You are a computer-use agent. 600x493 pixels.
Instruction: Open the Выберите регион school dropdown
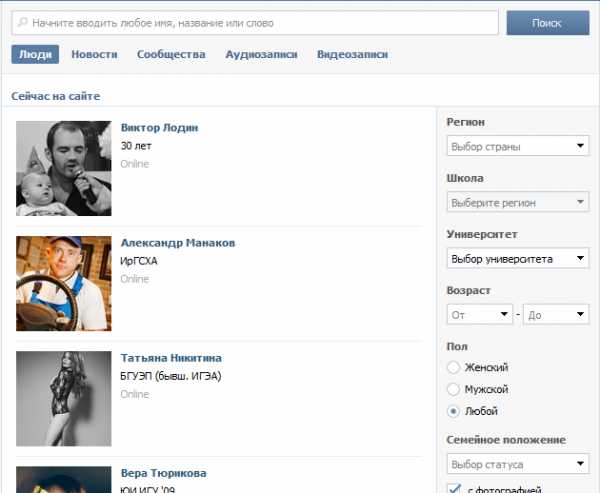click(518, 202)
